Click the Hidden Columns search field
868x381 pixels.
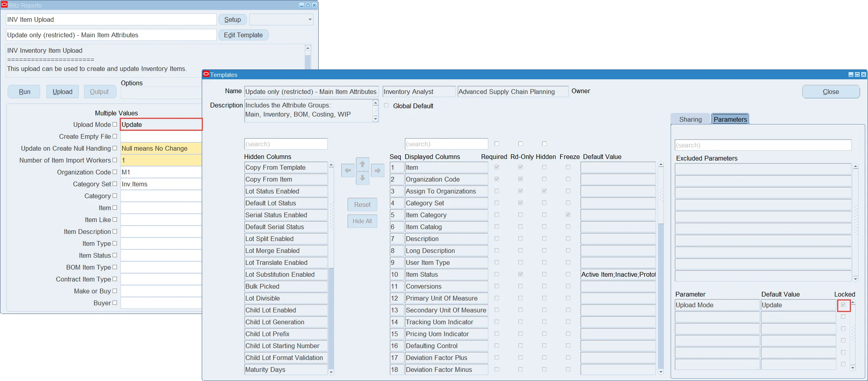coord(286,144)
